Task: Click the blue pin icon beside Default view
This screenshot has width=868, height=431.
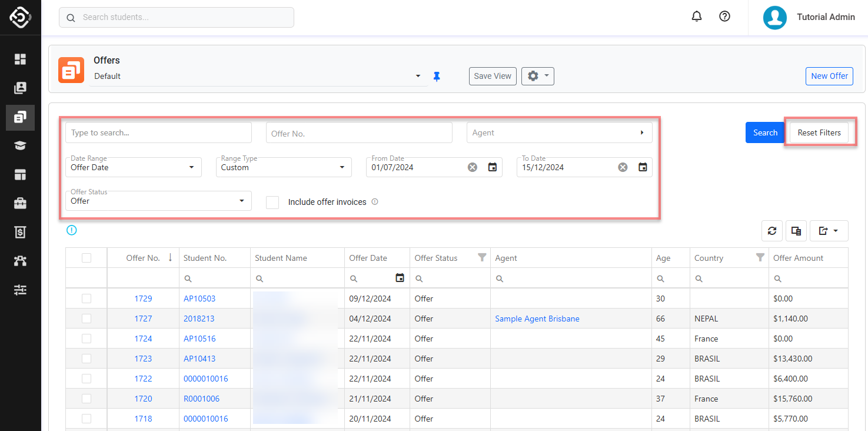Action: coord(437,77)
